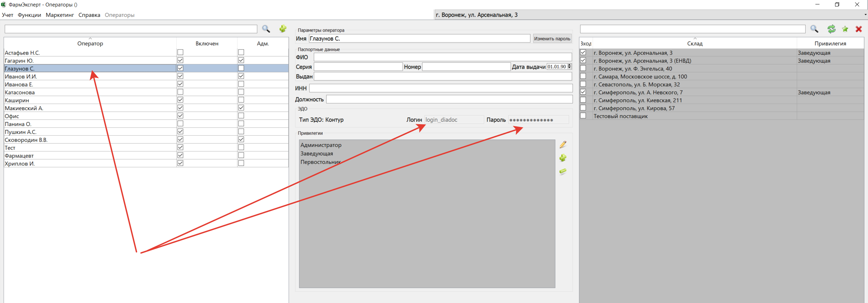Click the green star icon above warehouses
The height and width of the screenshot is (303, 868).
(x=845, y=29)
